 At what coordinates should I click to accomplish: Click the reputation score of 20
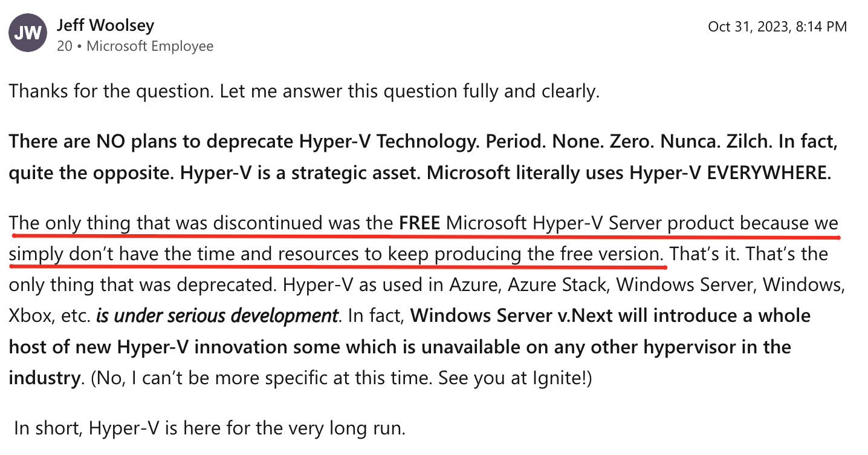64,46
